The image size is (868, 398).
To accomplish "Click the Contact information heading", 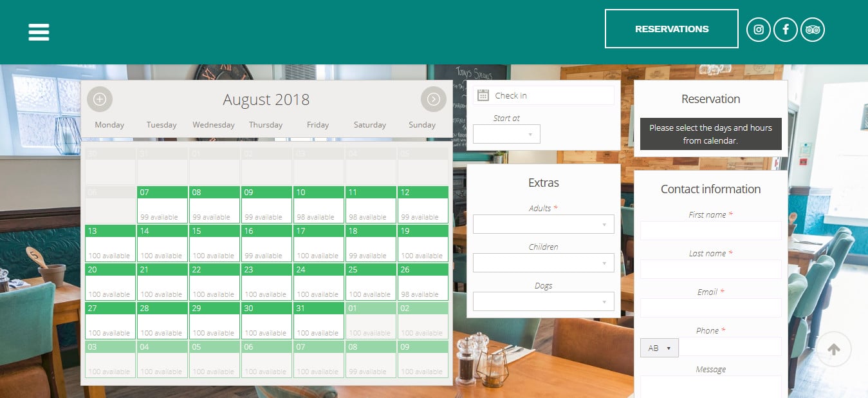I will pyautogui.click(x=711, y=189).
